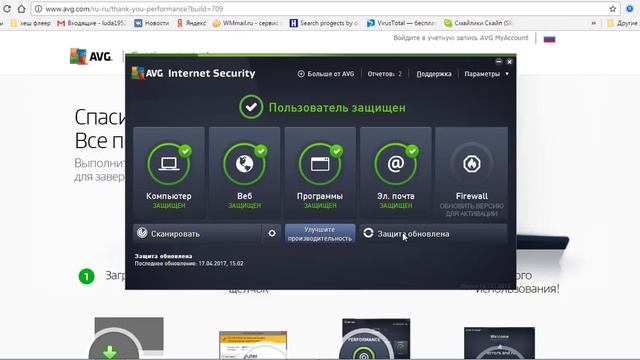The image size is (640, 360).
Task: Reload the browser page
Action: coord(7,9)
